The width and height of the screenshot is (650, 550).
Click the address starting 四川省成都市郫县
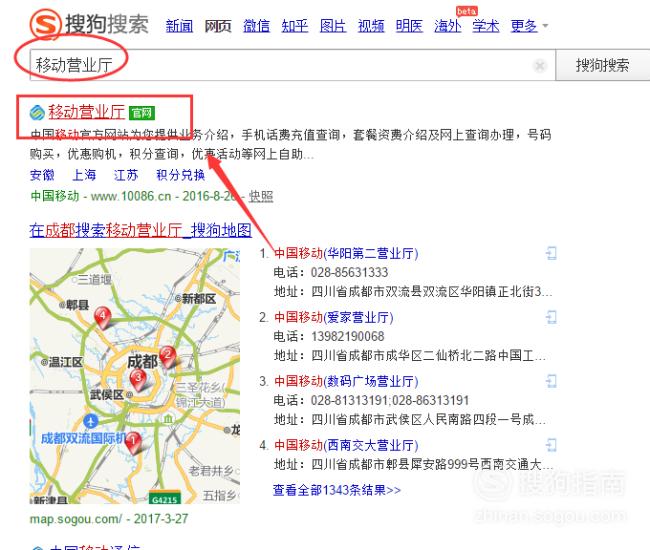pyautogui.click(x=432, y=464)
